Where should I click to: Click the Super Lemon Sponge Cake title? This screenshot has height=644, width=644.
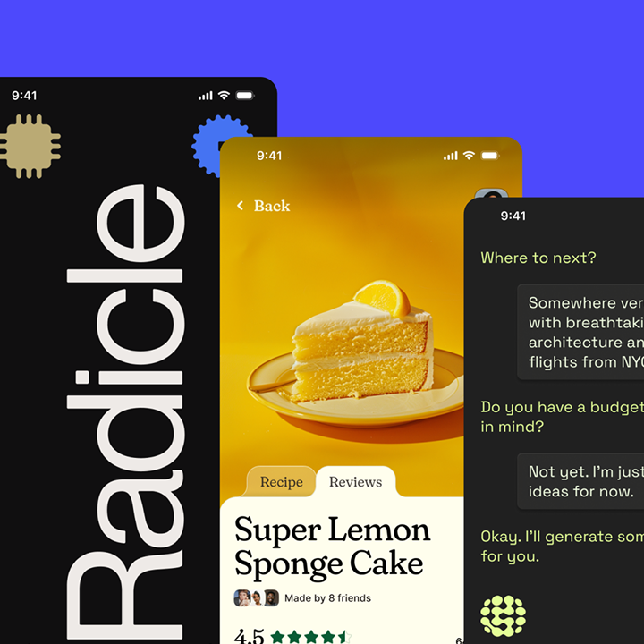pos(332,547)
